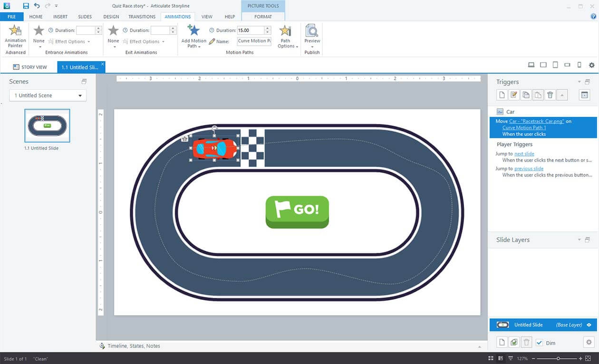
Task: Click the Preview icon in the ribbon
Action: (312, 31)
